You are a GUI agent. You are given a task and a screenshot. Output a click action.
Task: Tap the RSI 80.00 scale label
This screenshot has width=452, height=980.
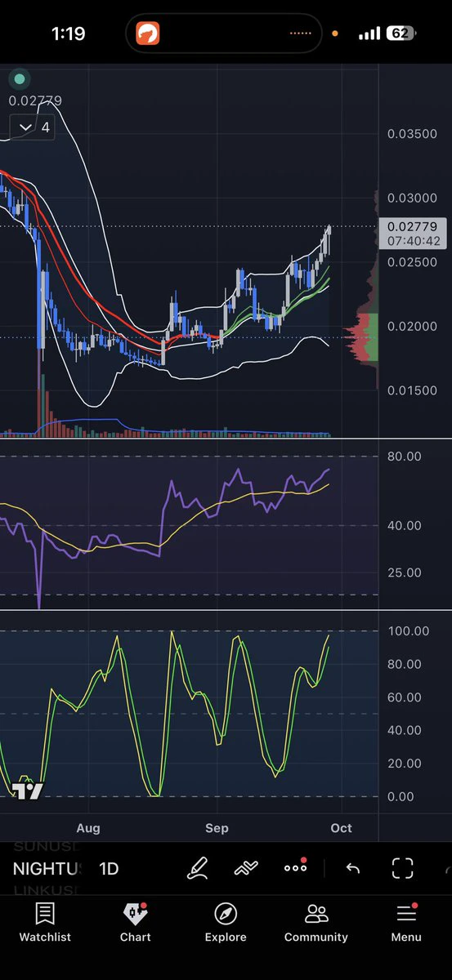[404, 457]
